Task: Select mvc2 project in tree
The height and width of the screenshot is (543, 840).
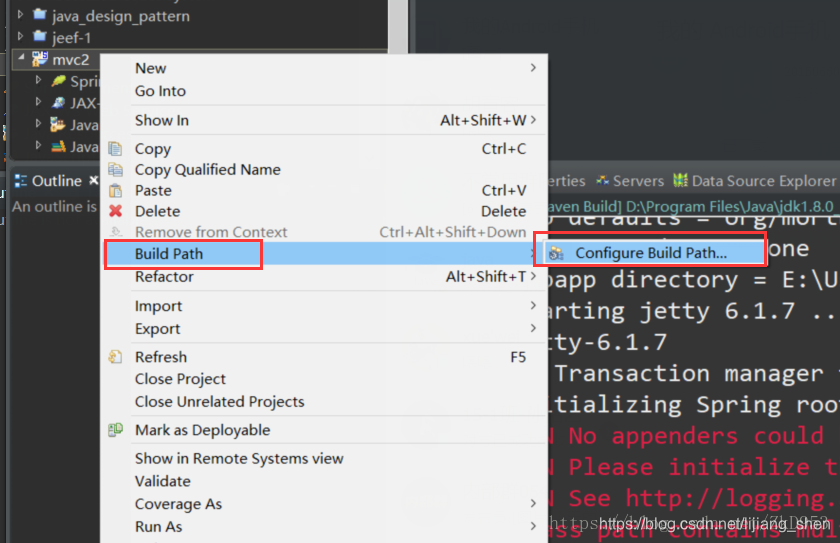Action: [70, 59]
